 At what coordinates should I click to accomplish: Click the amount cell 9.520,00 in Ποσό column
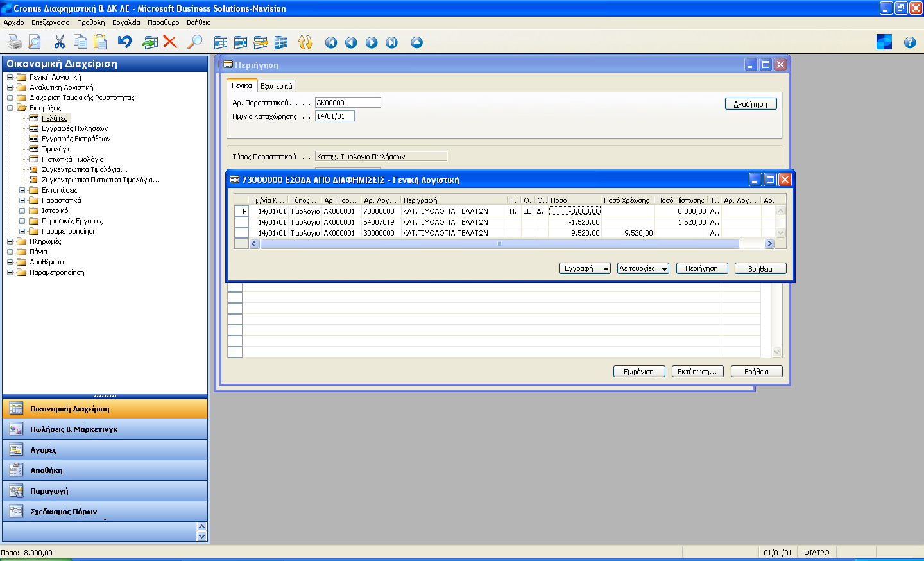click(x=575, y=233)
